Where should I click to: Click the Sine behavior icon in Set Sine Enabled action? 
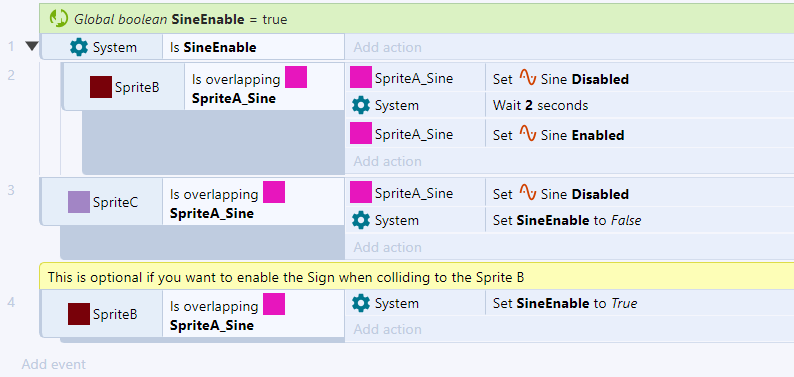pyautogui.click(x=528, y=134)
